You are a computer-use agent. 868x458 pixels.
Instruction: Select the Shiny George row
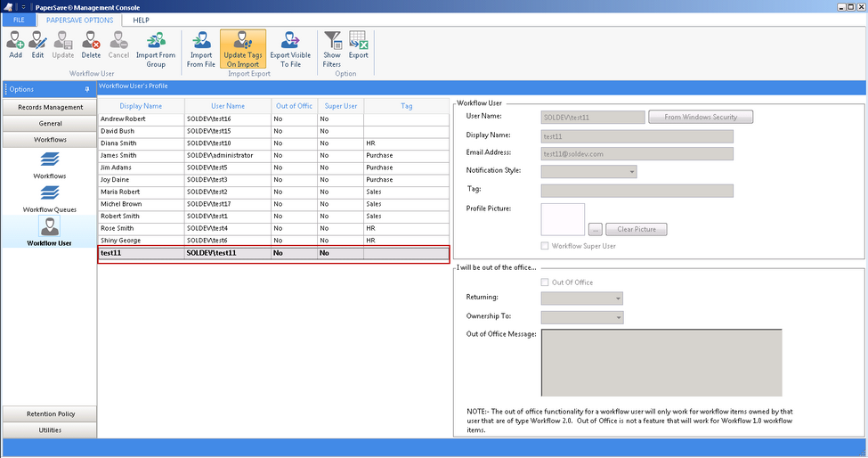273,241
